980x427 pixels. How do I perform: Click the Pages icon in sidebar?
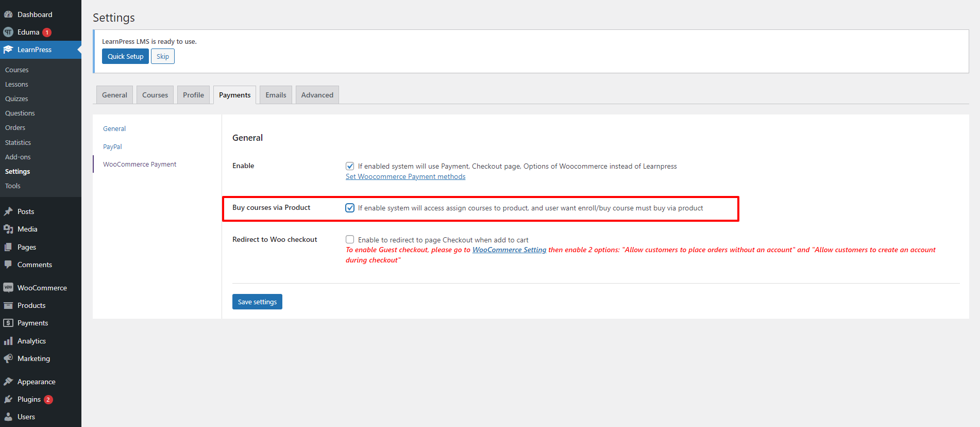[8, 247]
